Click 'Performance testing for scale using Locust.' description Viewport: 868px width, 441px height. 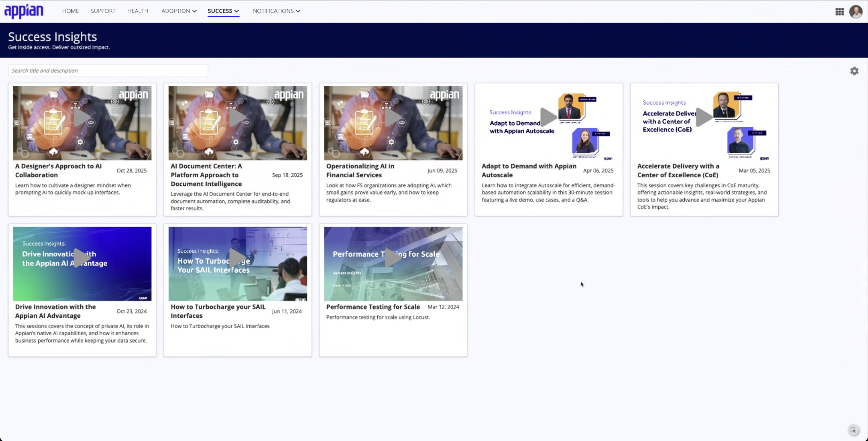tap(378, 317)
